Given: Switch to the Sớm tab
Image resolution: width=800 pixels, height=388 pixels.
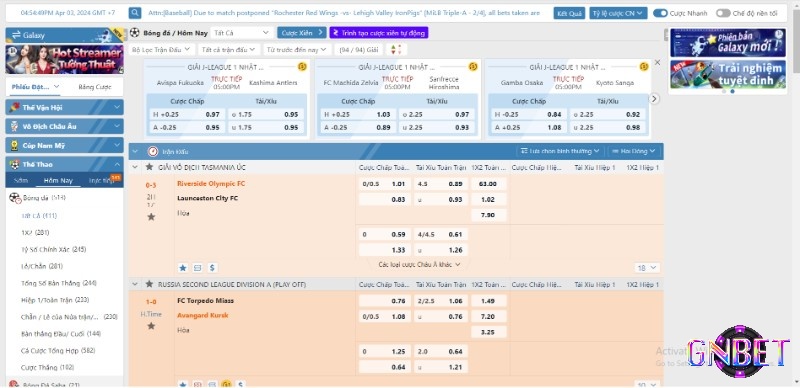Looking at the screenshot, I should 21,181.
